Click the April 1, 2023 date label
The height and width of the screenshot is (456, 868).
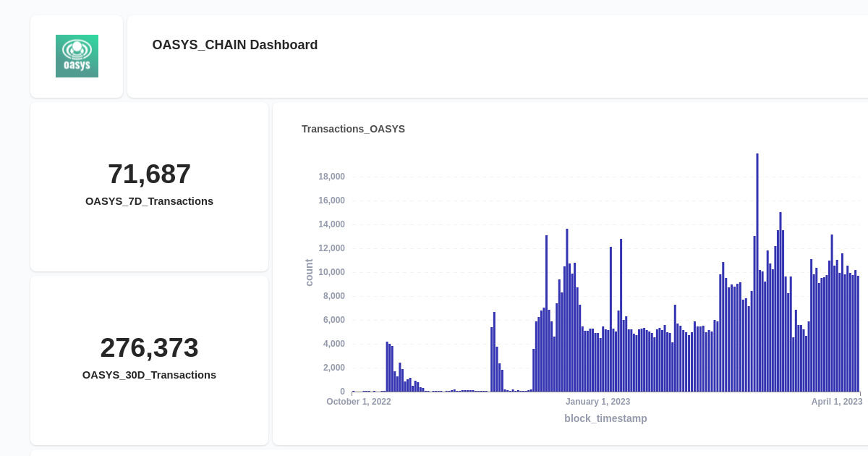[837, 402]
